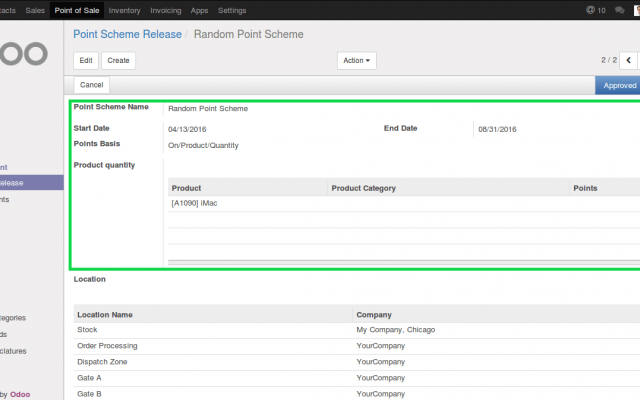Expand the Action dropdown menu

[358, 61]
